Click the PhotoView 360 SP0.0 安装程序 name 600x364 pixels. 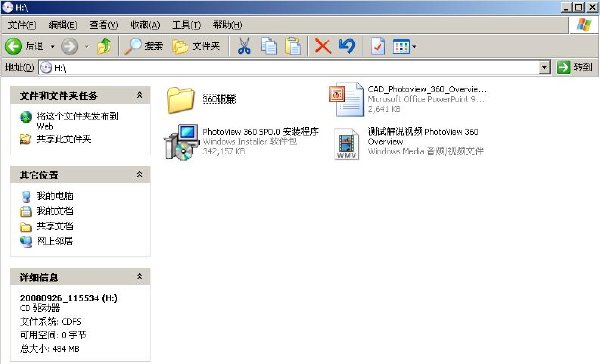pyautogui.click(x=260, y=132)
